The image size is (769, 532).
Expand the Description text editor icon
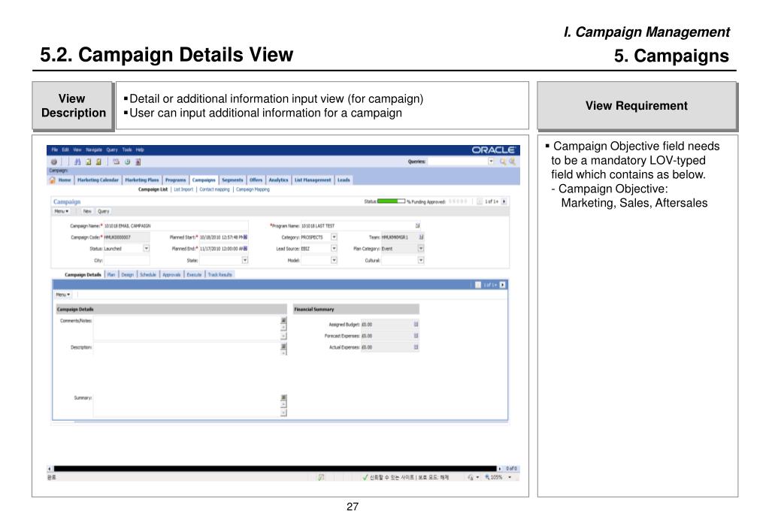(283, 346)
